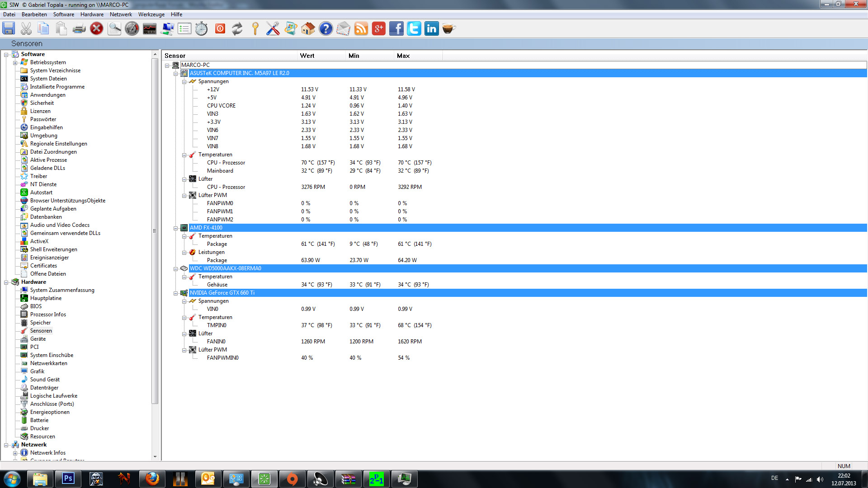
Task: Click the Facebook toolbar icon
Action: click(396, 29)
